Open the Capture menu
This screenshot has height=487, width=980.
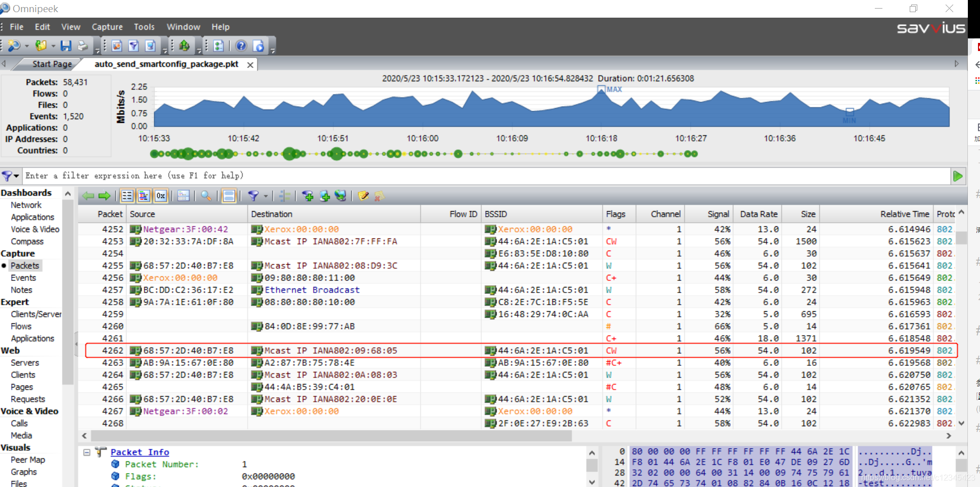click(x=107, y=27)
